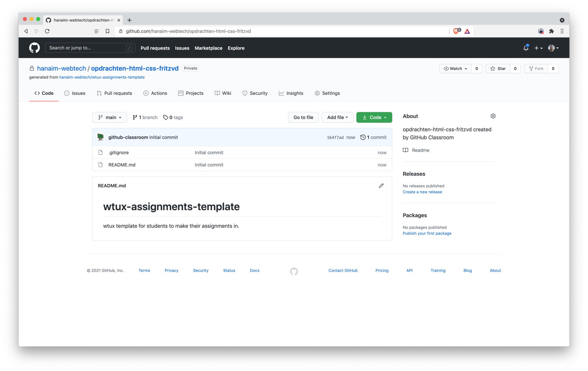The width and height of the screenshot is (588, 371).
Task: Open the Releases heading link
Action: pyautogui.click(x=414, y=174)
